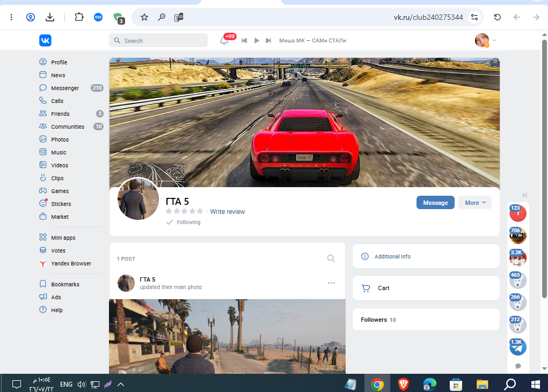This screenshot has width=548, height=392.
Task: Open the notifications bell icon
Action: [x=224, y=41]
